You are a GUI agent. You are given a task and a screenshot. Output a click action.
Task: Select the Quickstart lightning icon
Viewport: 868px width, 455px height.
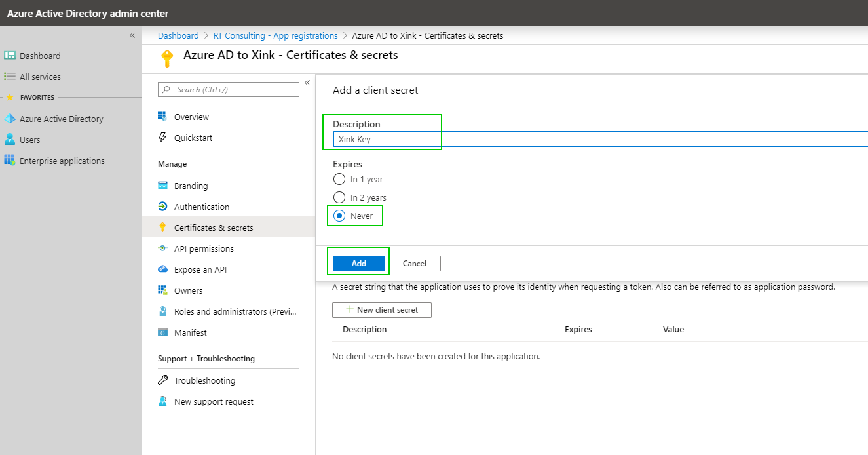tap(161, 138)
